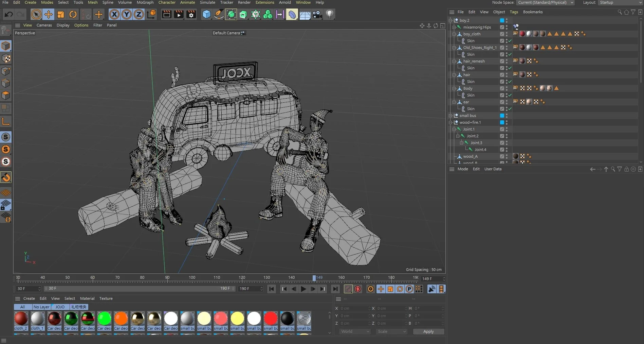644x344 pixels.
Task: Click the Apply button in coordinates
Action: tap(428, 331)
